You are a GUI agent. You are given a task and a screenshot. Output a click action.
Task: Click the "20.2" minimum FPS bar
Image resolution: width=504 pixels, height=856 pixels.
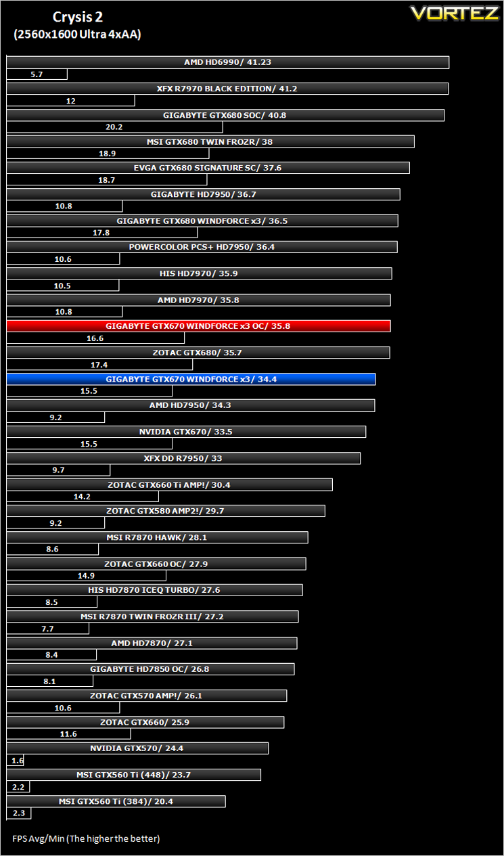pyautogui.click(x=114, y=127)
